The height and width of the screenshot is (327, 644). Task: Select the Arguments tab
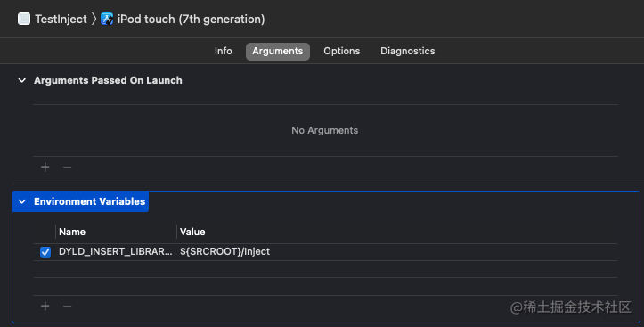tap(278, 52)
